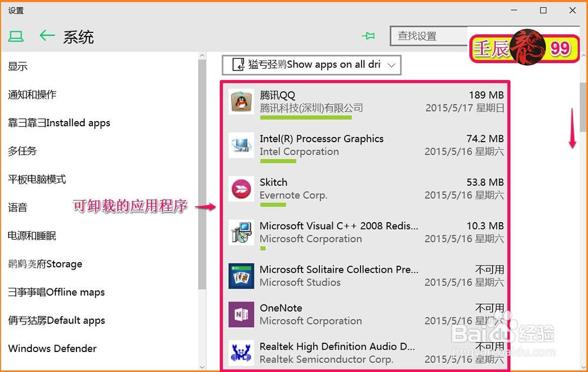
Task: Click the OneNote app icon
Action: 241,314
